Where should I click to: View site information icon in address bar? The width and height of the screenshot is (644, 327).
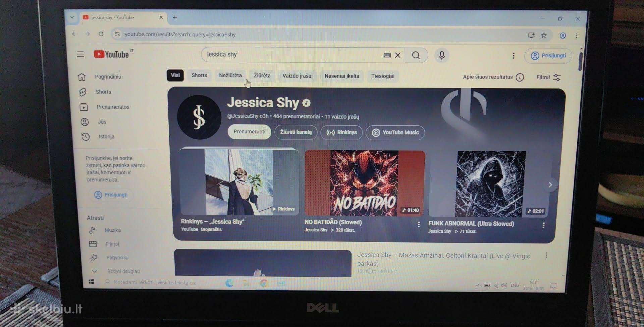pyautogui.click(x=117, y=34)
